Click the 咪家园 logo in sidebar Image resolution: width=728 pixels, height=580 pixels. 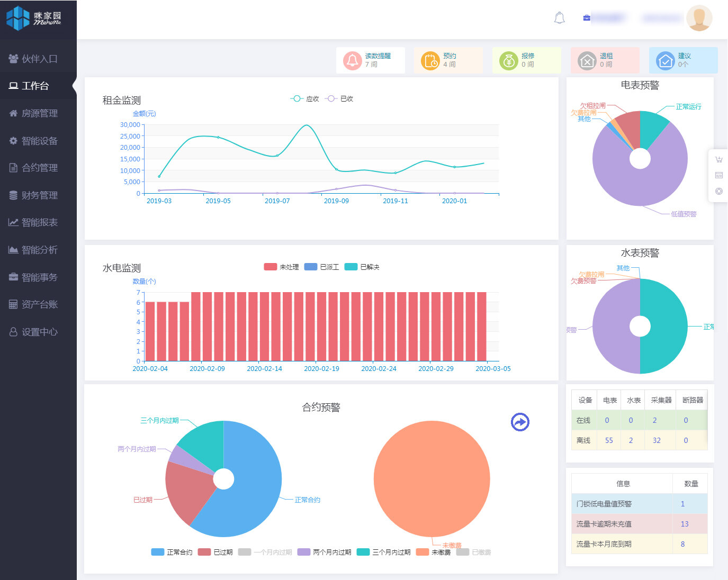tap(34, 19)
